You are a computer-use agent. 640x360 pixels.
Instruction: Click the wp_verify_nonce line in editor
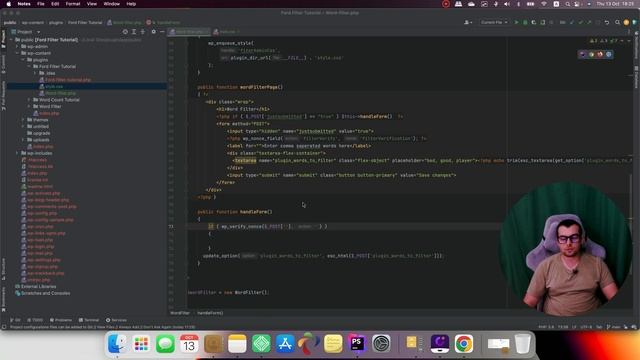(268, 226)
